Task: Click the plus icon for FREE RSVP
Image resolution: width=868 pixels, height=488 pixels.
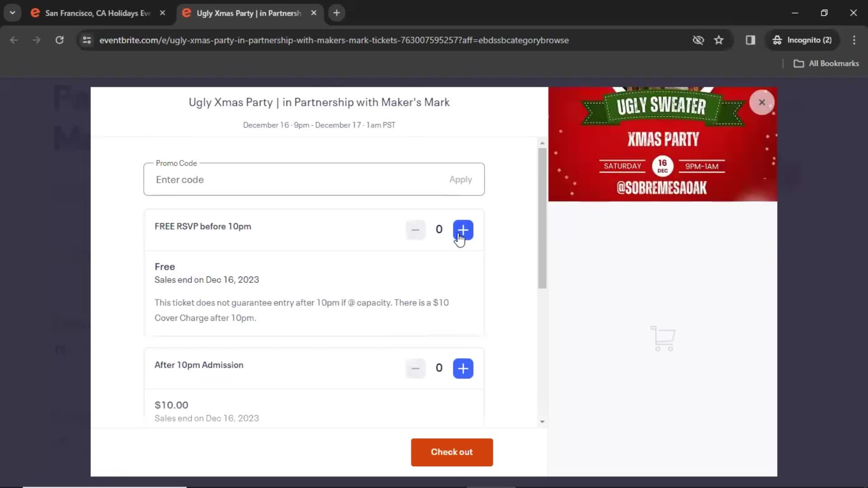Action: tap(463, 230)
